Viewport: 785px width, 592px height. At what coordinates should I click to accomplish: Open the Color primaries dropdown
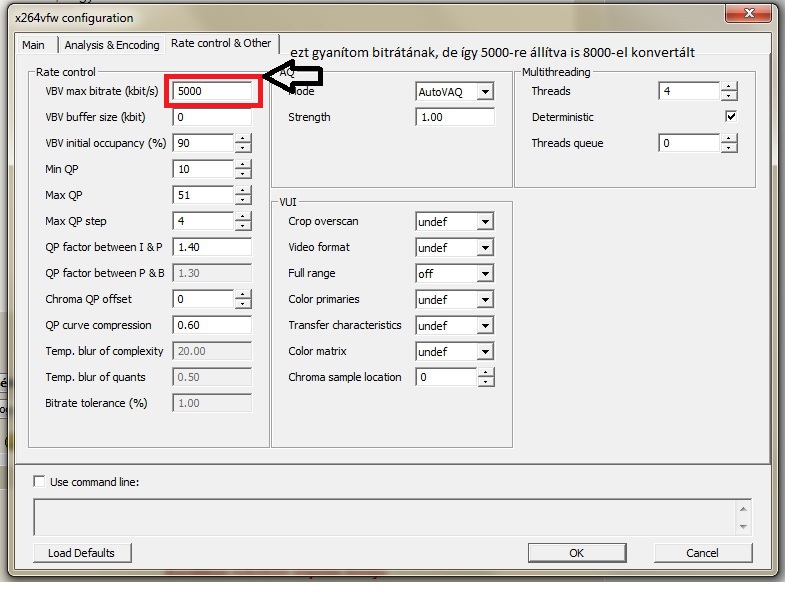pyautogui.click(x=485, y=300)
